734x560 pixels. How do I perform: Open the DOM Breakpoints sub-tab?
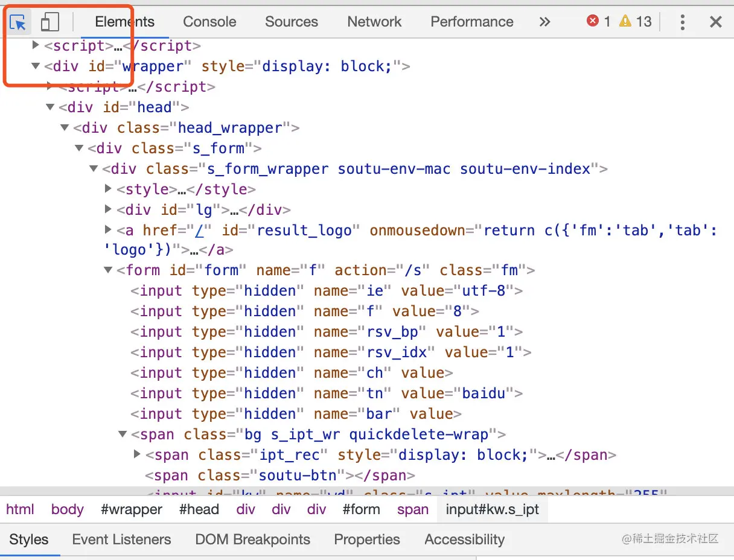[252, 539]
